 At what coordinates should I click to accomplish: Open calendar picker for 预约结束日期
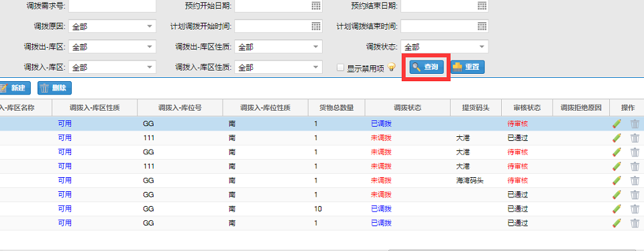click(482, 6)
